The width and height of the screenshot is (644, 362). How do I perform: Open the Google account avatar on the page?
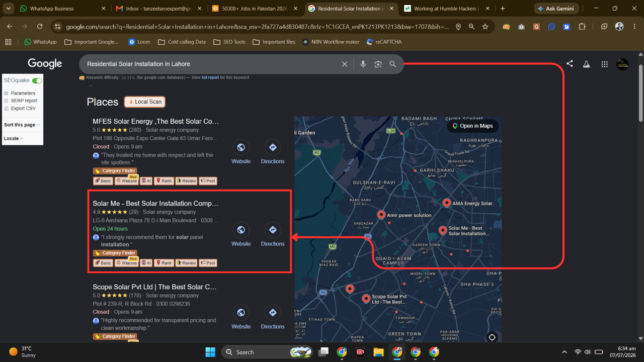coord(622,64)
